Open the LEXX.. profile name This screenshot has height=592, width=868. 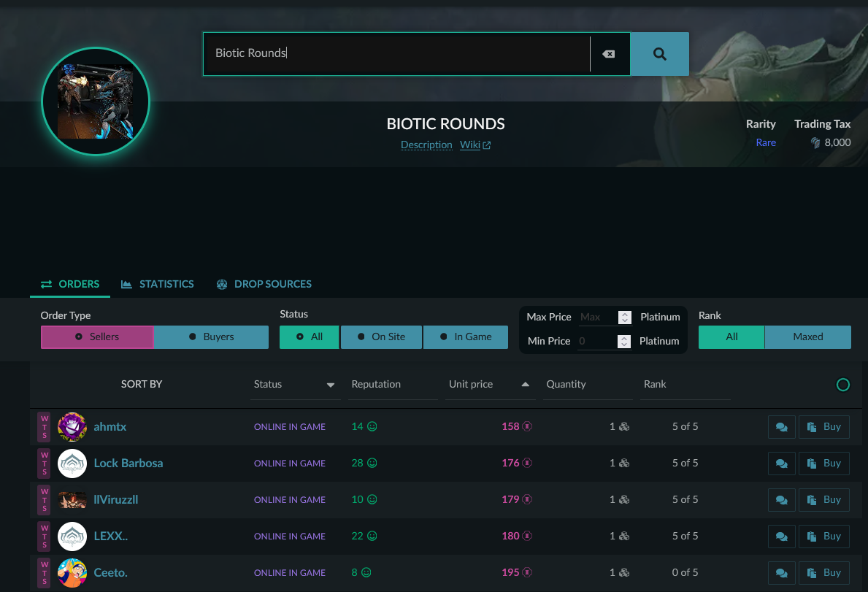click(x=111, y=536)
